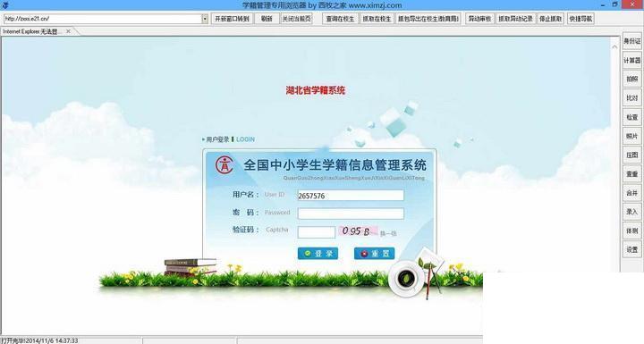
Task: Click the 抓取异动记录 toolbar button
Action: coord(515,19)
